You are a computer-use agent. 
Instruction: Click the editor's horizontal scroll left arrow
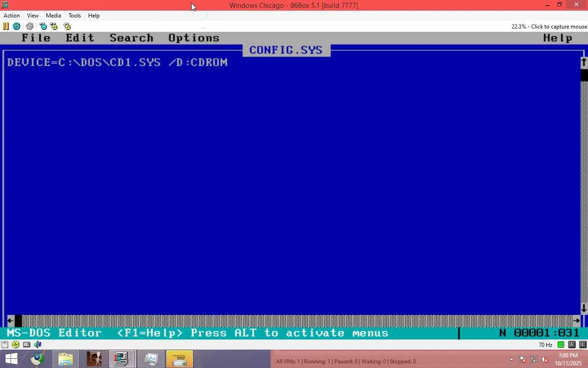pos(11,321)
